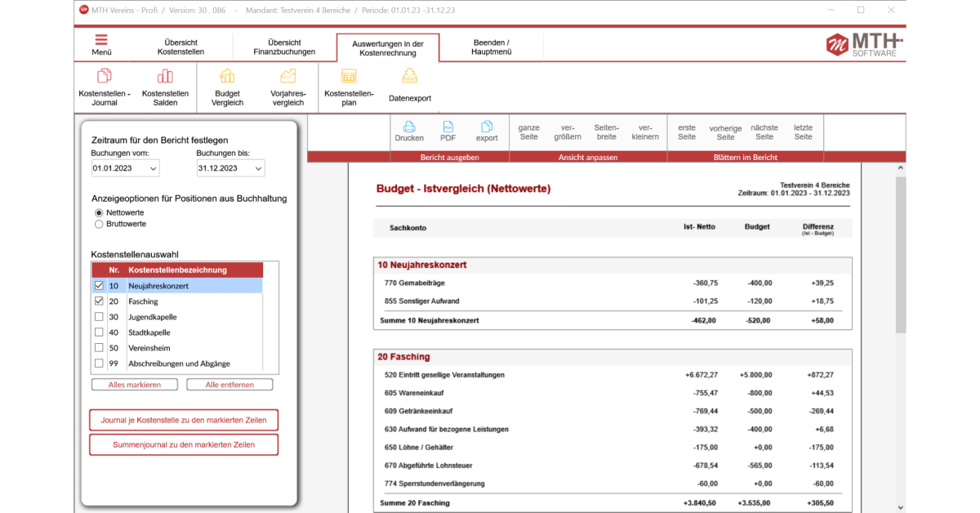Click the MTH Vereins app icon in title bar

click(84, 10)
